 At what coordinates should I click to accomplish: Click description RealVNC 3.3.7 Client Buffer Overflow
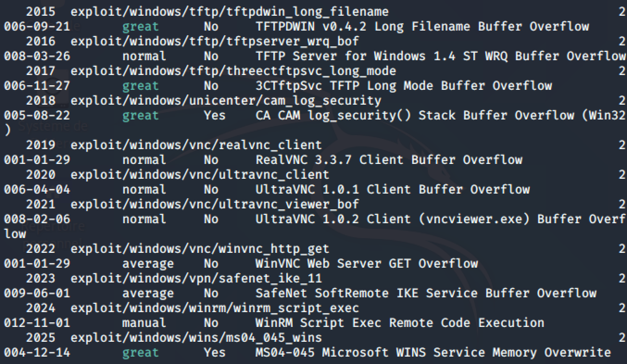click(x=389, y=160)
